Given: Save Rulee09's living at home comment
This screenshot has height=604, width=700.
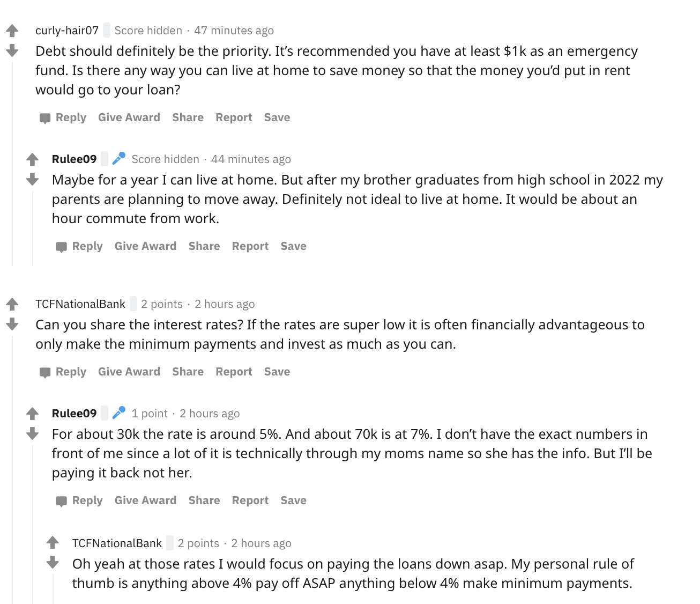Looking at the screenshot, I should coord(294,246).
